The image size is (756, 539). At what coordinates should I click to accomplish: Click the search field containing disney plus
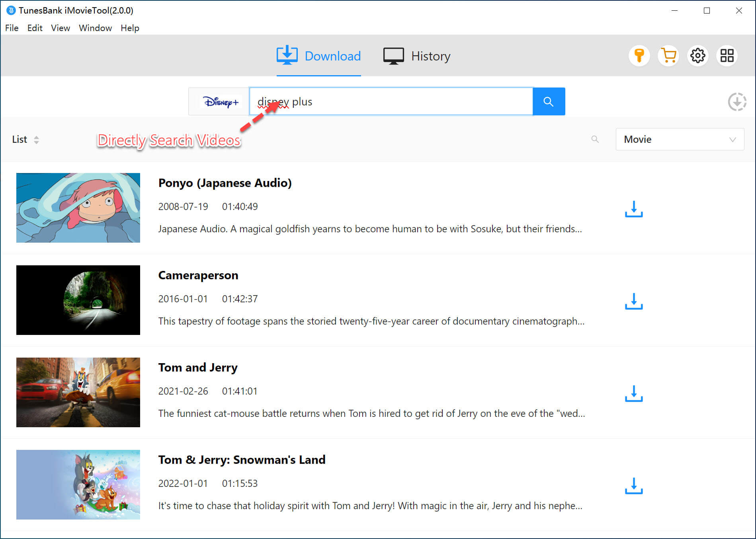point(390,102)
